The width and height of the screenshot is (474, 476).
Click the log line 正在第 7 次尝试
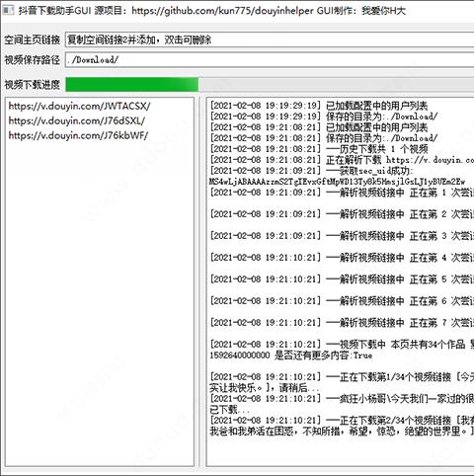(342, 323)
